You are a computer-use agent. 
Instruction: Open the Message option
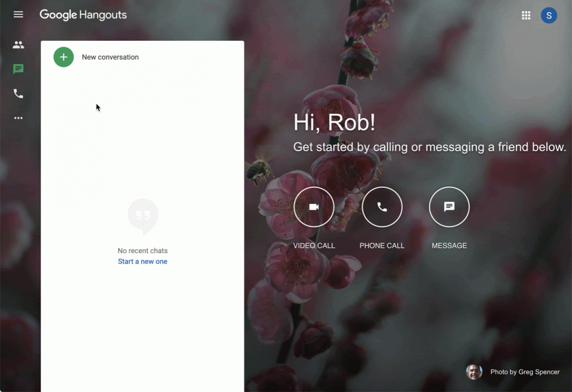(x=449, y=206)
